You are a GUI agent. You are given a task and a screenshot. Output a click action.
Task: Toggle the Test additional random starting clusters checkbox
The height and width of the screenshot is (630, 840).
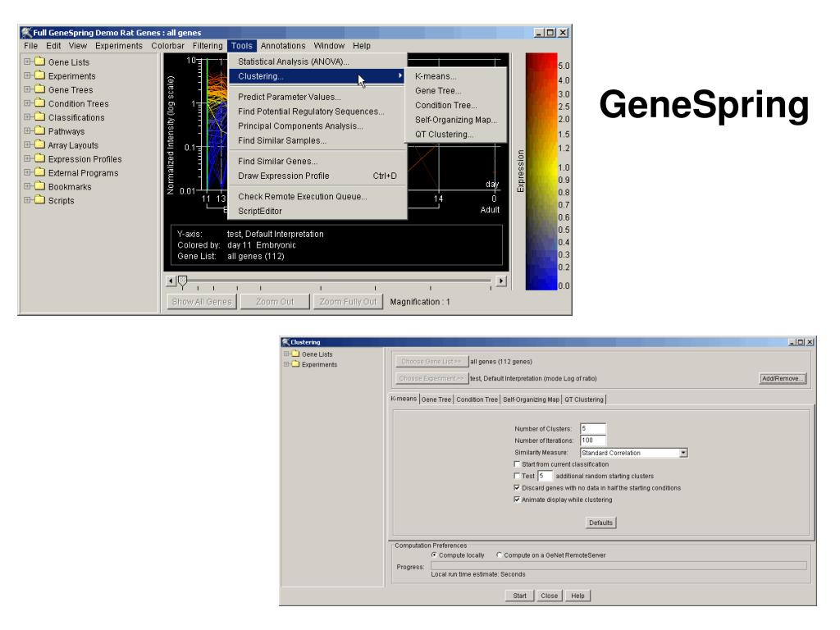(x=517, y=476)
